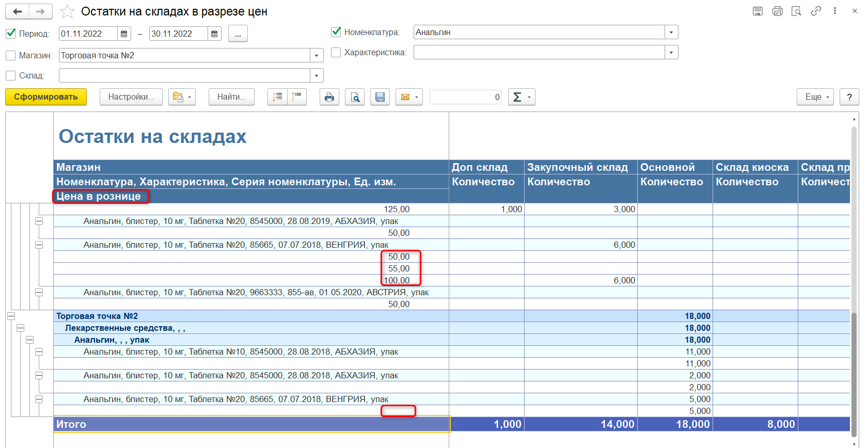Click the envelope icon to send by email
The image size is (868, 448).
pos(406,97)
